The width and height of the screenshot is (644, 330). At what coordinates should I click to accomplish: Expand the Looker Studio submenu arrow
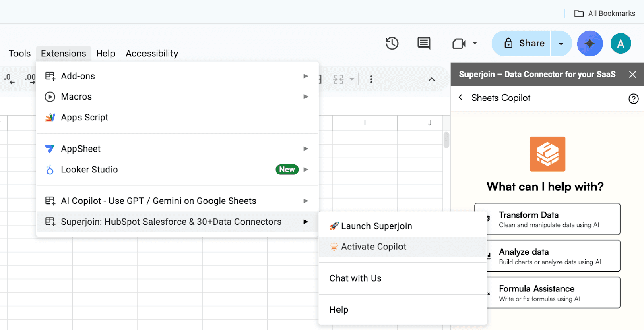click(306, 170)
